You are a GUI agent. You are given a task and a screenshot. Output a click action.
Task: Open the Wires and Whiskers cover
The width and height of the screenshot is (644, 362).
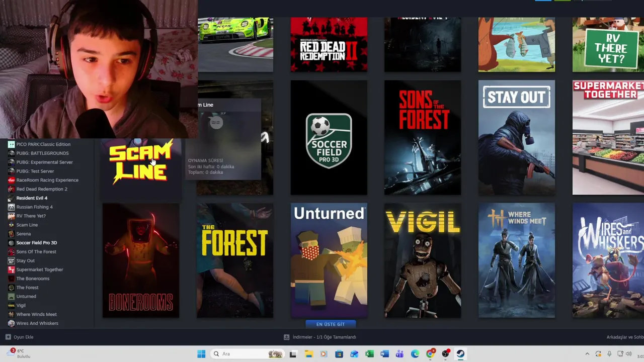click(x=608, y=260)
